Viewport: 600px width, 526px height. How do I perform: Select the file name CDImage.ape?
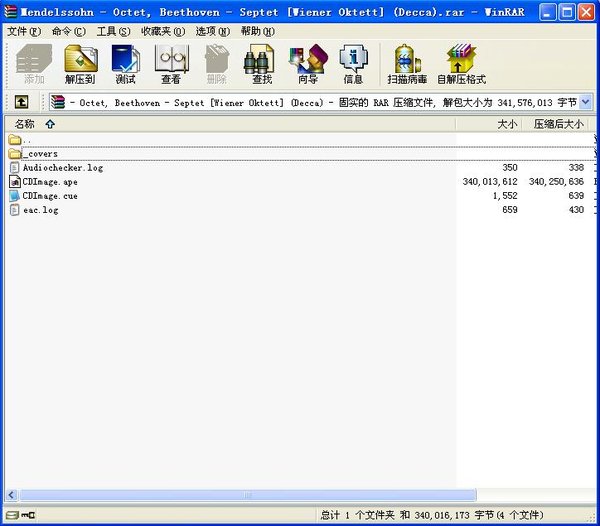point(50,182)
